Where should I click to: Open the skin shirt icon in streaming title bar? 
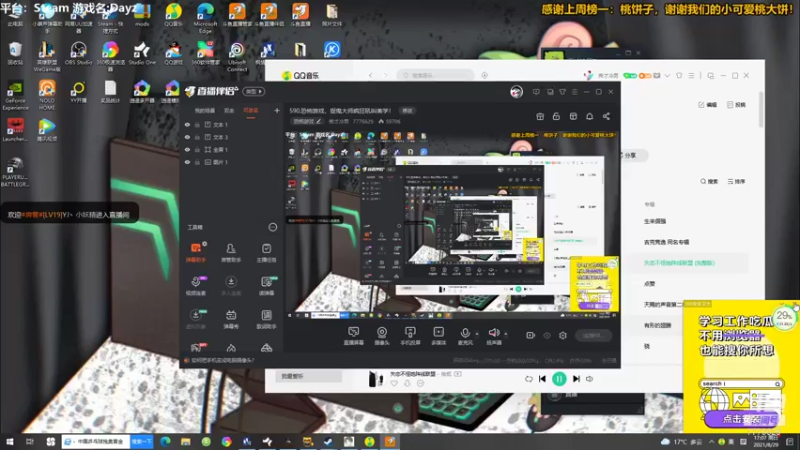pyautogui.click(x=562, y=92)
